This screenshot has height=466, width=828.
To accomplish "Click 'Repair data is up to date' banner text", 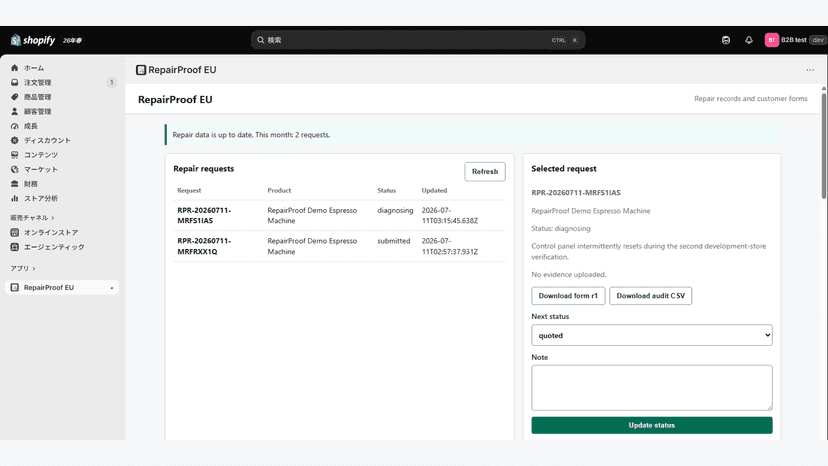I will pos(251,135).
